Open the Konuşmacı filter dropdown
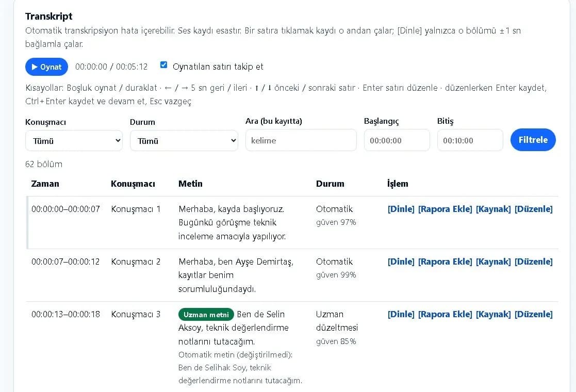 [74, 141]
